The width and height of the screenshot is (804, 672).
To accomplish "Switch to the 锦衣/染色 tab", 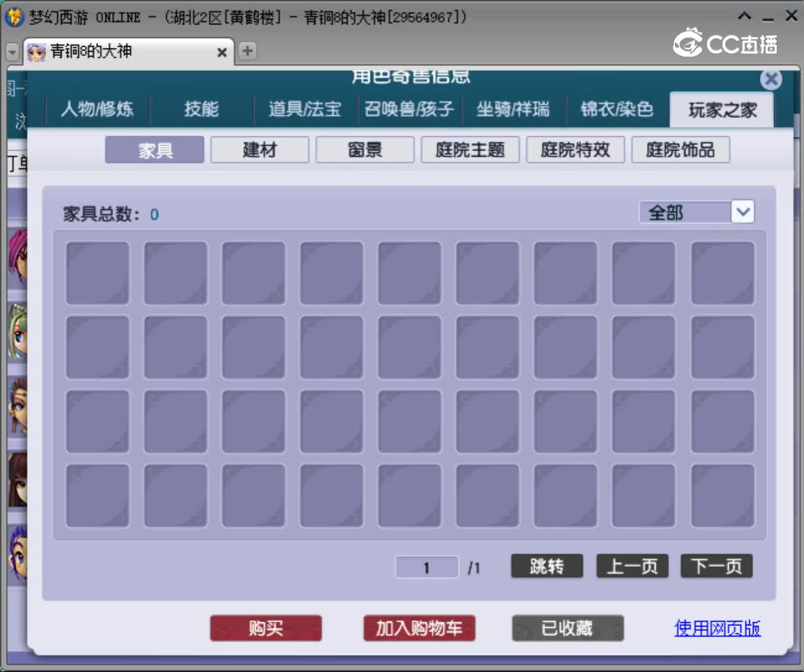I will pos(617,109).
